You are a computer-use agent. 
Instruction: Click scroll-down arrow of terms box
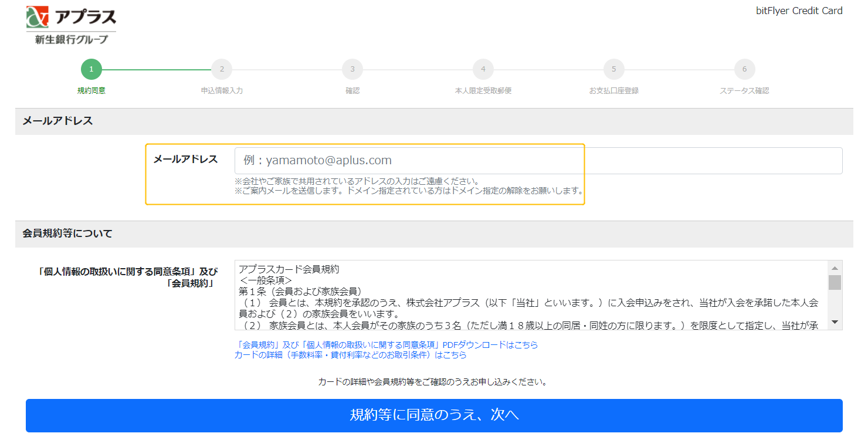pos(835,322)
